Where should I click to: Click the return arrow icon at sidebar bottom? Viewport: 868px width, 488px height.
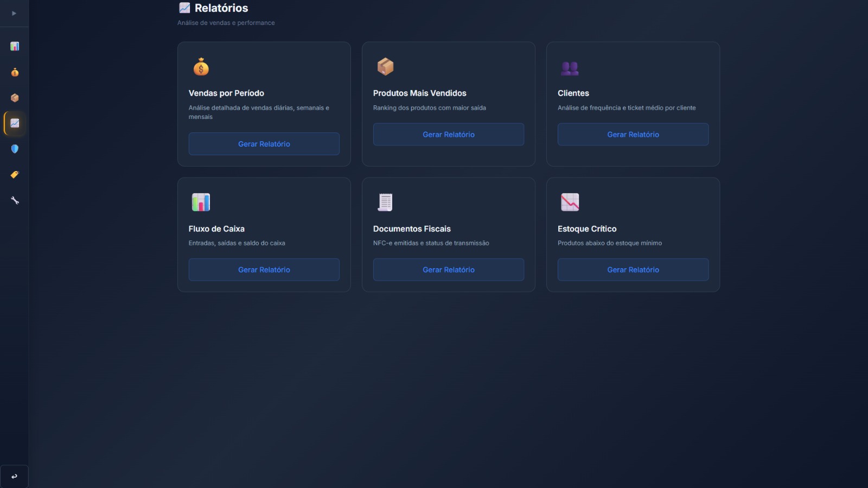14,477
